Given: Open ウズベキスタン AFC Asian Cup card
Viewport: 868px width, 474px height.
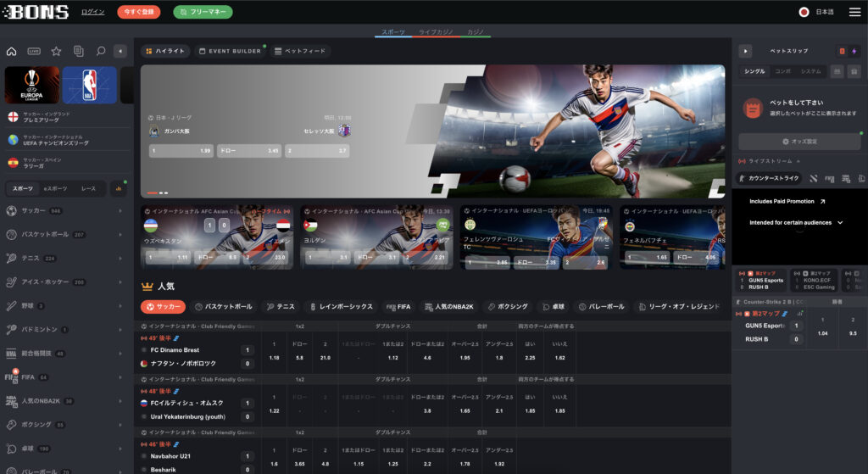Looking at the screenshot, I should pos(217,237).
